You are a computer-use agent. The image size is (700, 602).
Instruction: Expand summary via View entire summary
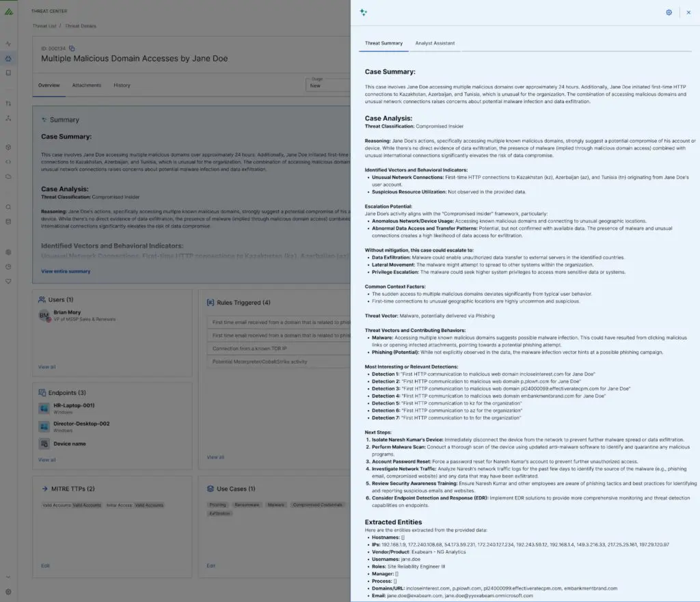[66, 271]
